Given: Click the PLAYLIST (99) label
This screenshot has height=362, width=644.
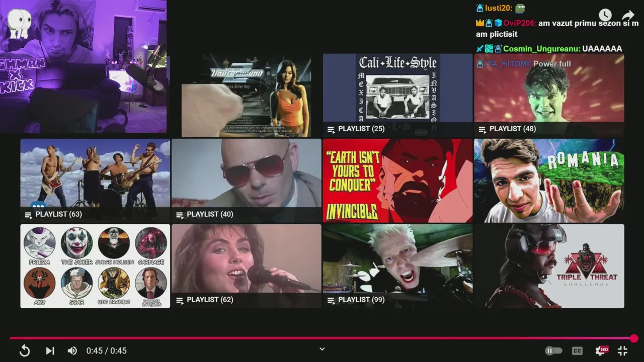Looking at the screenshot, I should click(x=361, y=300).
